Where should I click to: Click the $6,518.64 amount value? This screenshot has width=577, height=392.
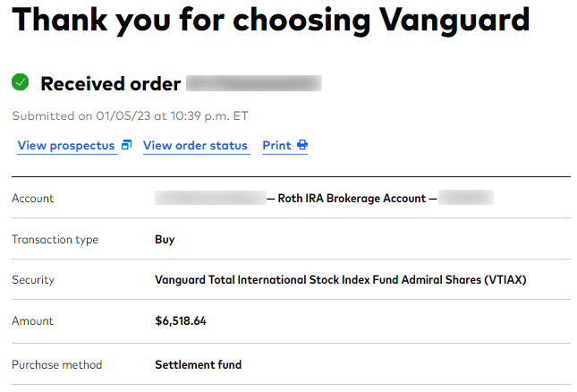pyautogui.click(x=181, y=321)
